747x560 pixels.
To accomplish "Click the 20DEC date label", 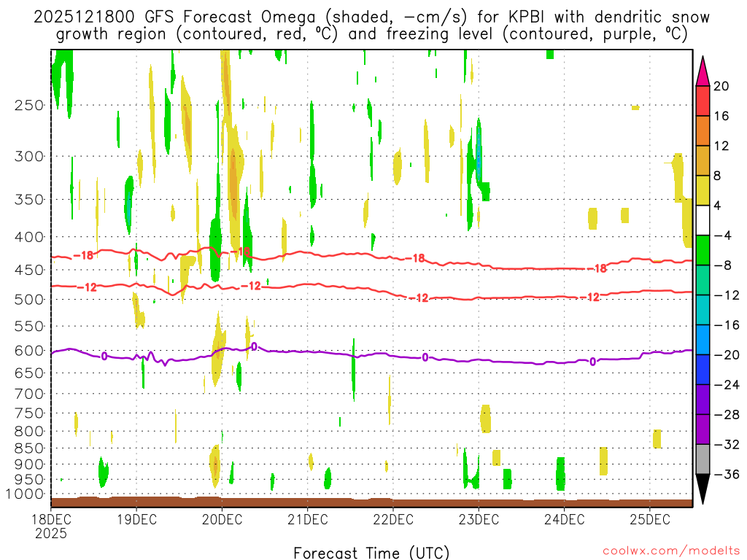I will pos(222,519).
